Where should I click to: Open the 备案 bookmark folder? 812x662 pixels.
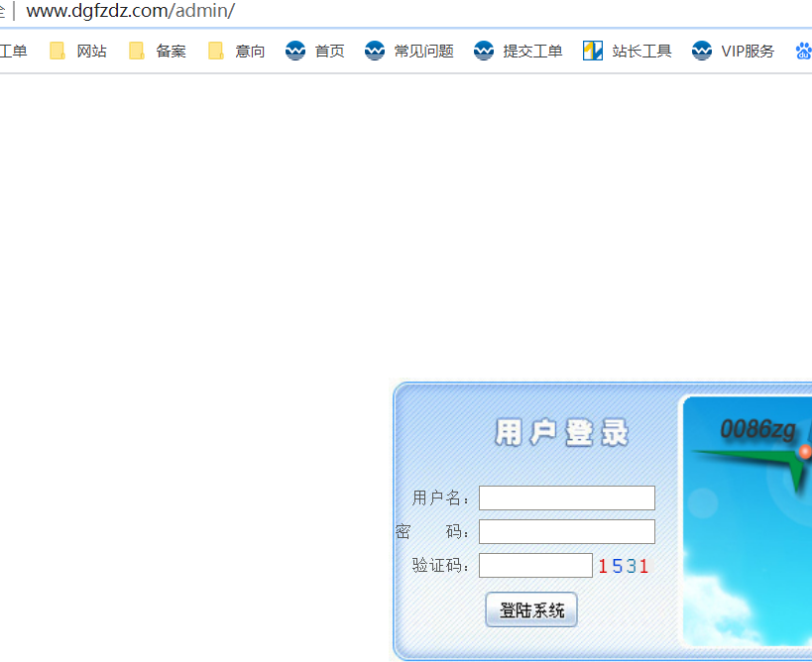pyautogui.click(x=158, y=52)
